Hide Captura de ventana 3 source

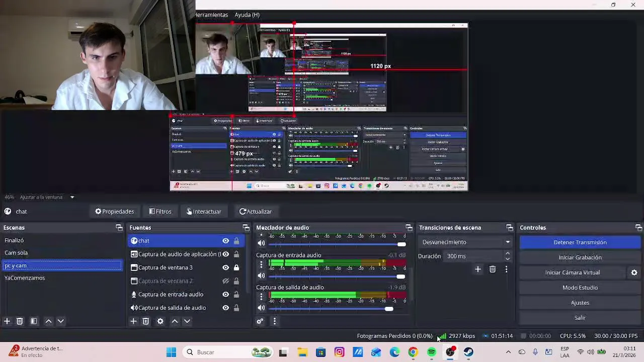(x=225, y=267)
